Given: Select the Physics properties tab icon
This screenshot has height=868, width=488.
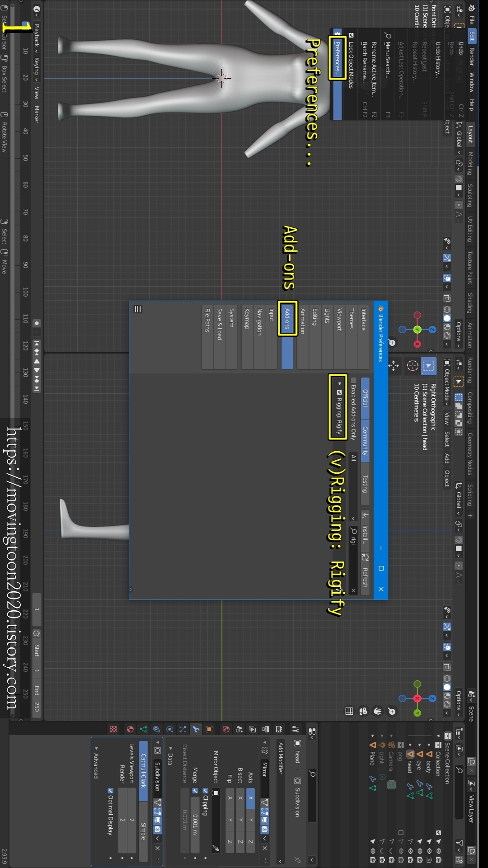Looking at the screenshot, I should [x=169, y=729].
